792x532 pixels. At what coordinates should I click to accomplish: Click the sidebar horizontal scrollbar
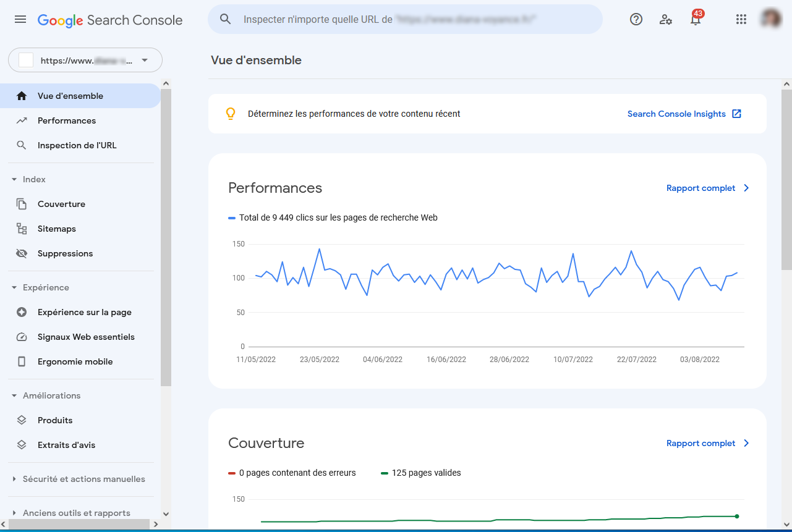79,524
